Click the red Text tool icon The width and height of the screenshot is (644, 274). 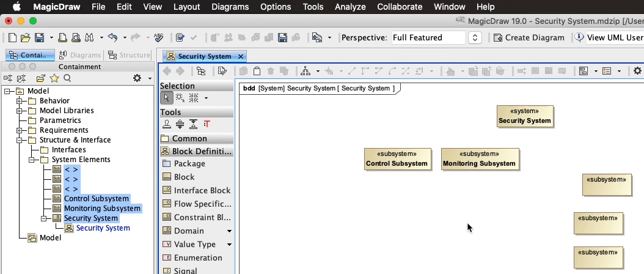point(207,124)
